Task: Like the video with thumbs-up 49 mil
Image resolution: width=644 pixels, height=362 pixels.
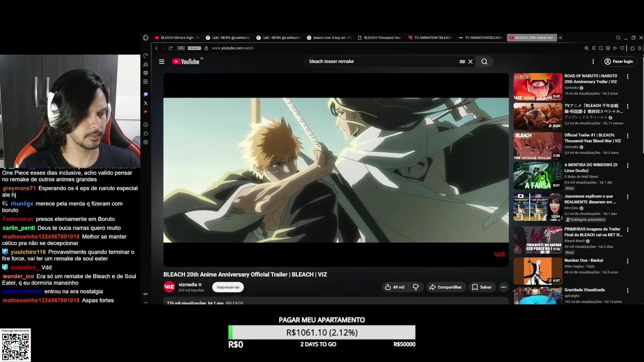Action: click(394, 287)
